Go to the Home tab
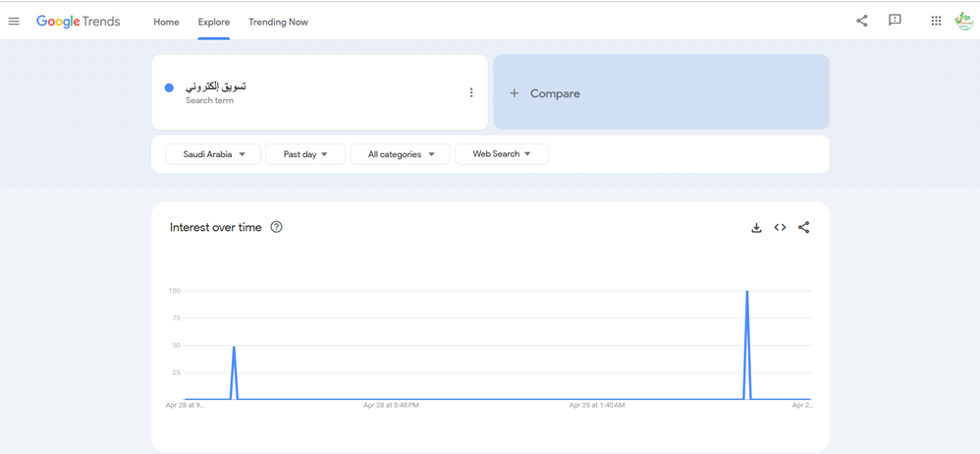 (166, 22)
